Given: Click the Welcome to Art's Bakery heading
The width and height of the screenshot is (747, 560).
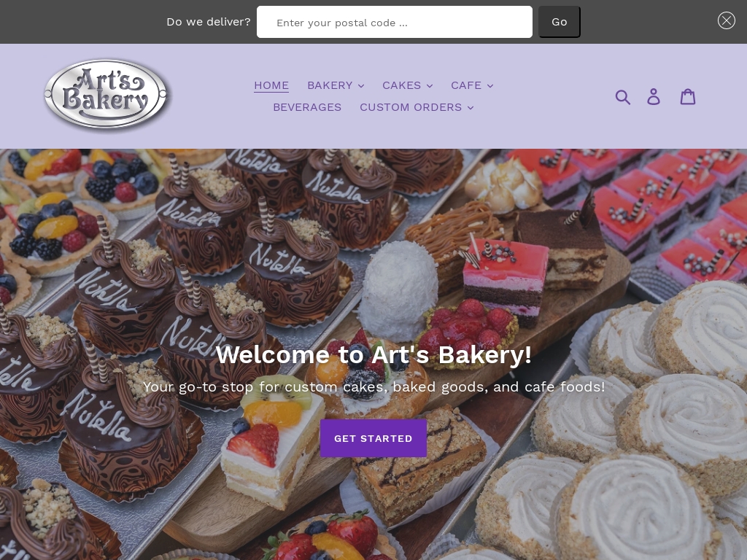Looking at the screenshot, I should pos(373,354).
